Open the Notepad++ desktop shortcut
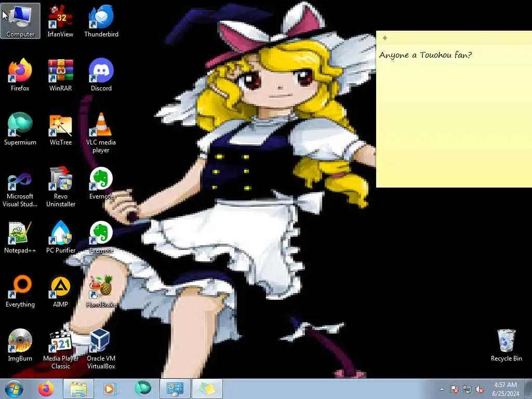532x399 pixels. tap(20, 237)
